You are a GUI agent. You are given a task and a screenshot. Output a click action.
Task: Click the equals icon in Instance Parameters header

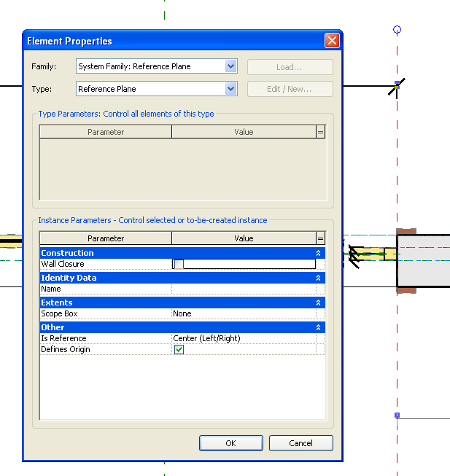[x=320, y=238]
